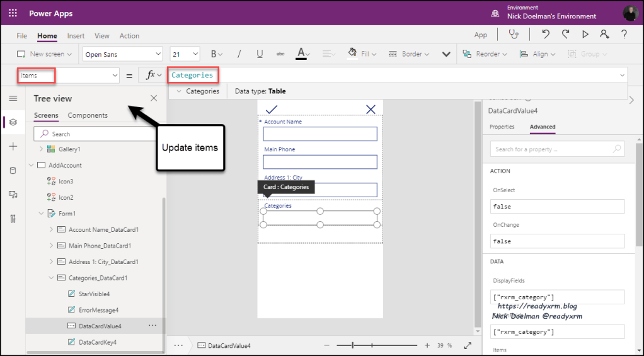Switch to the Components tab
Viewport: 644px width, 356px height.
point(88,115)
